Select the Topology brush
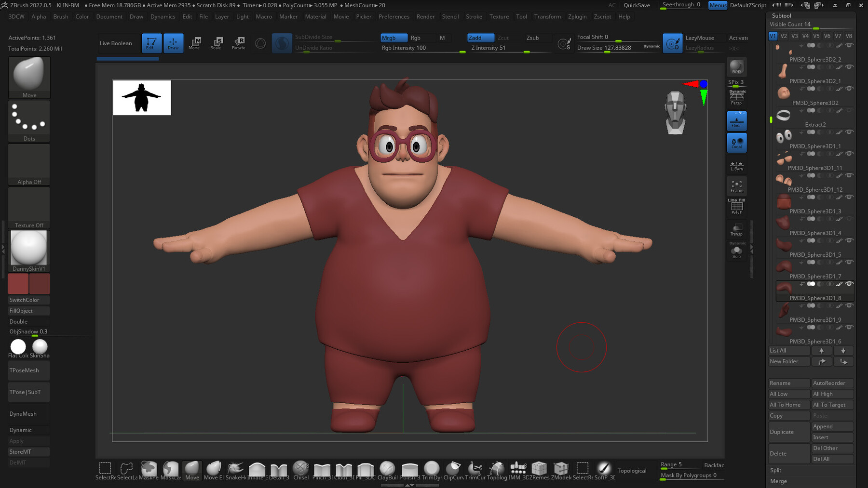 [497, 471]
